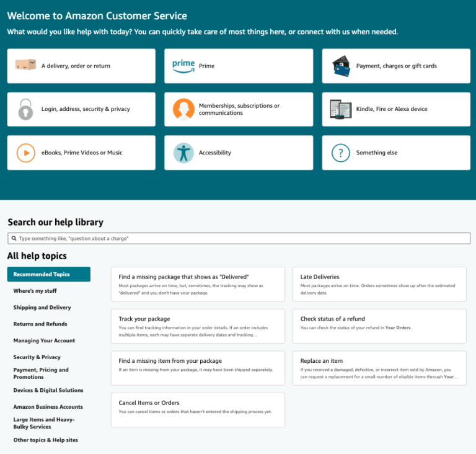Click the 'All help topics' heading
The image size is (476, 454).
point(37,256)
